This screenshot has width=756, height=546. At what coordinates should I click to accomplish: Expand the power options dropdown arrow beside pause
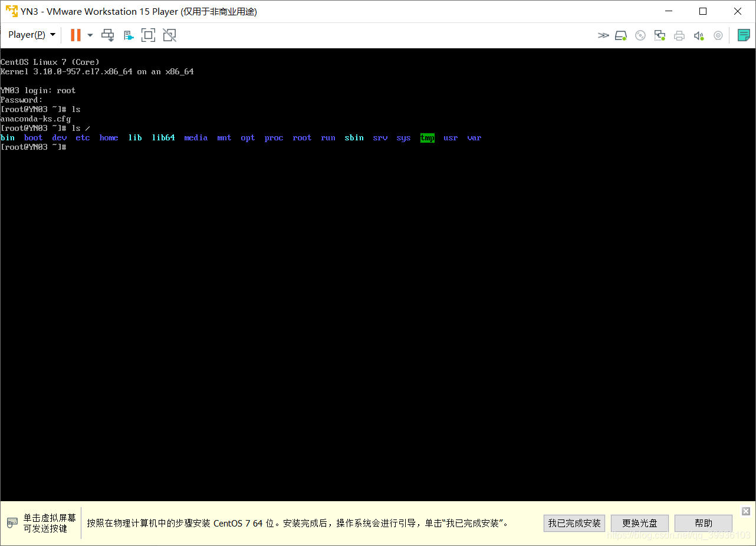point(90,35)
